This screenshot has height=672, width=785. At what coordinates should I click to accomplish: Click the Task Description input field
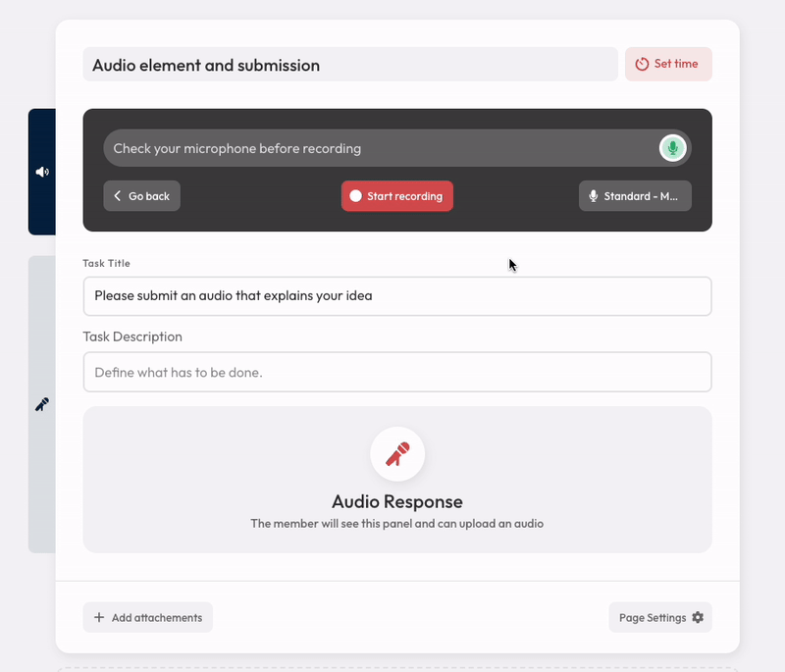(x=396, y=372)
